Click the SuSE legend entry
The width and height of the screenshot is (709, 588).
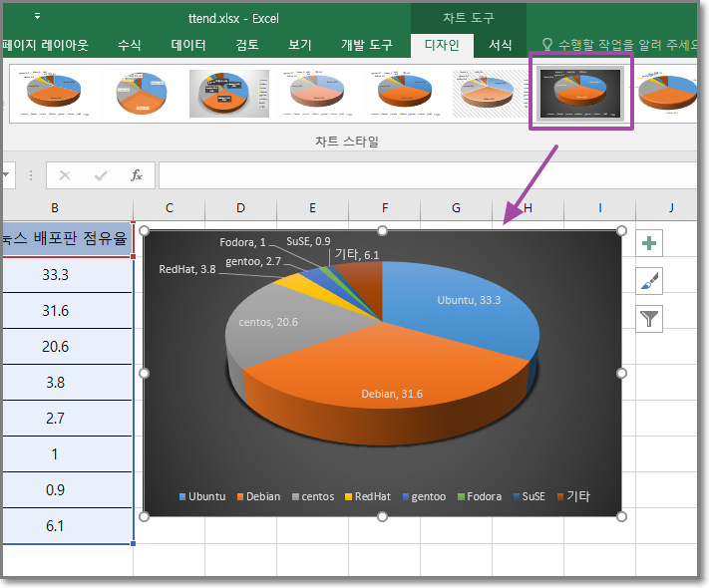[530, 496]
